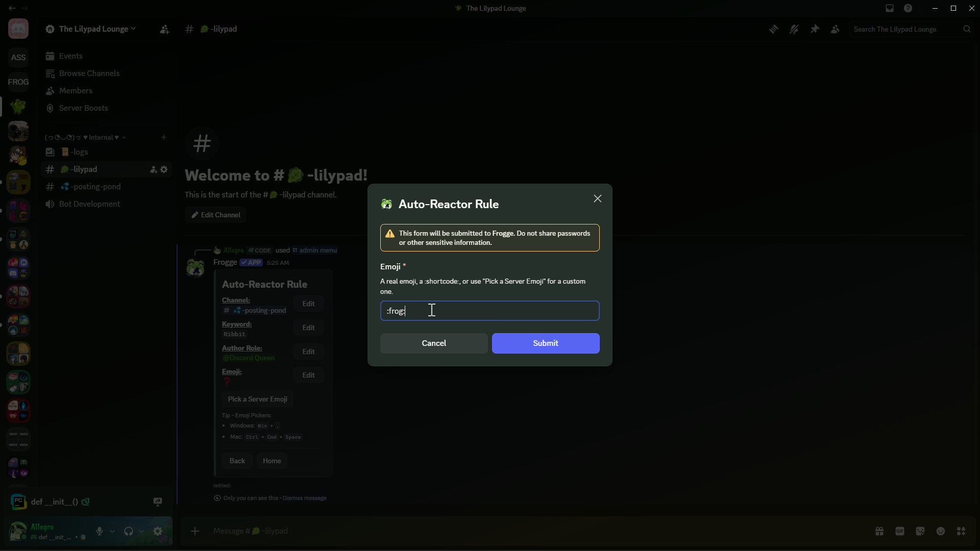Open Members in the sidebar
This screenshot has height=551, width=980.
pos(106,91)
